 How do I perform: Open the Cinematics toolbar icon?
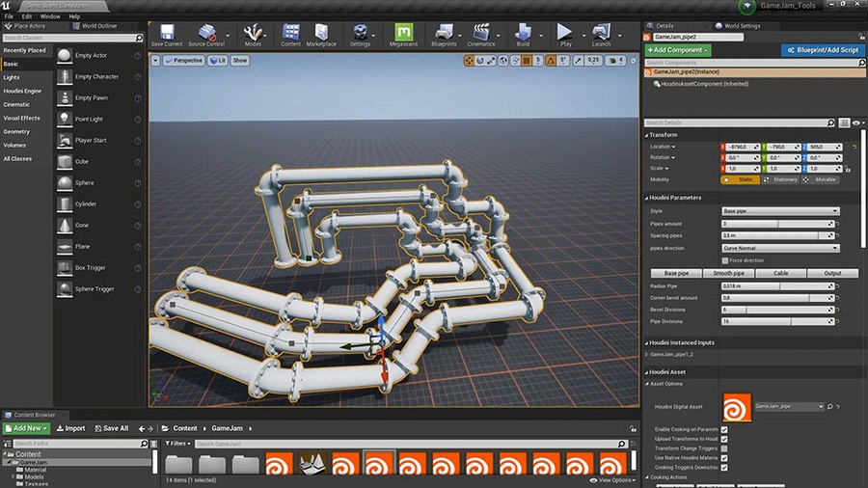coord(481,32)
